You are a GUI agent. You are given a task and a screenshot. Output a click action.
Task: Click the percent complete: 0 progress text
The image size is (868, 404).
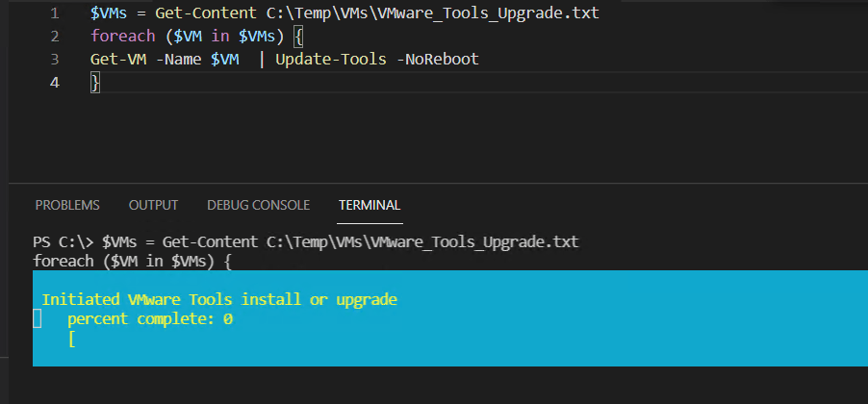click(150, 318)
